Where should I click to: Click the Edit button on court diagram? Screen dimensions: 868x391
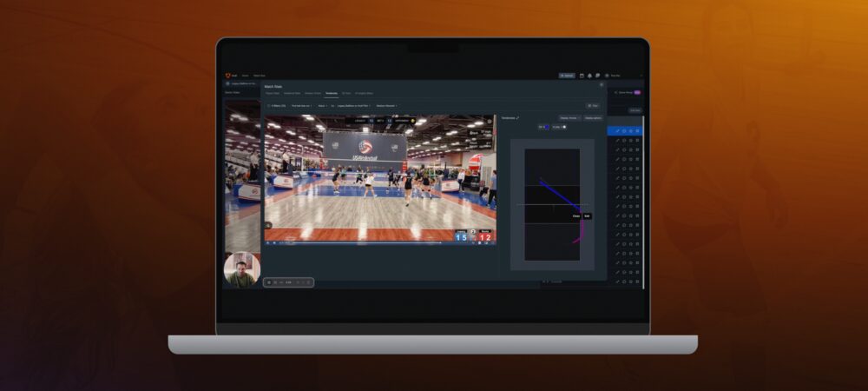tap(587, 215)
